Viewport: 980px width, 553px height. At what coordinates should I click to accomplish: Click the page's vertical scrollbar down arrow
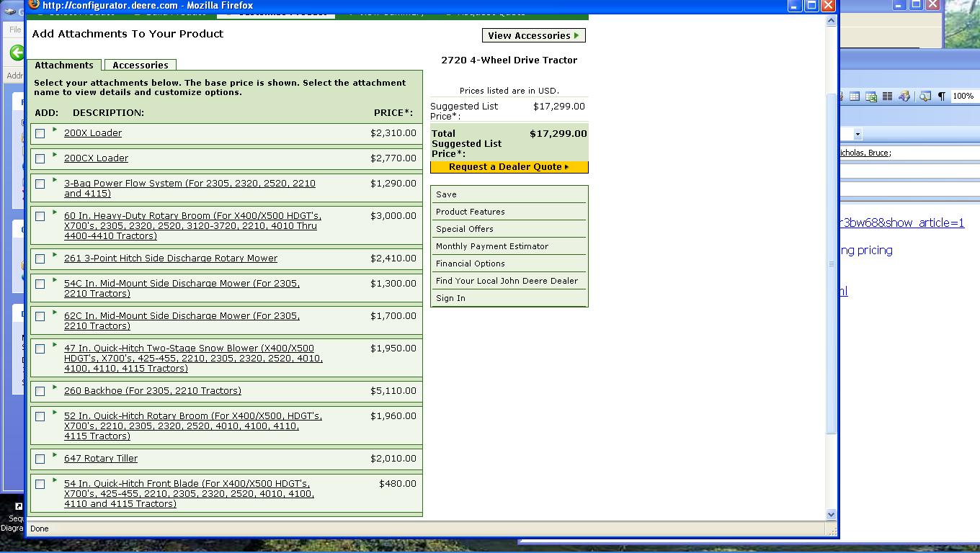[x=831, y=514]
